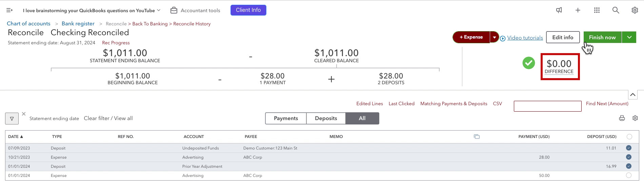The width and height of the screenshot is (644, 184).
Task: Uncheck the 07/09/2023 Deposit cleared circle
Action: (629, 148)
